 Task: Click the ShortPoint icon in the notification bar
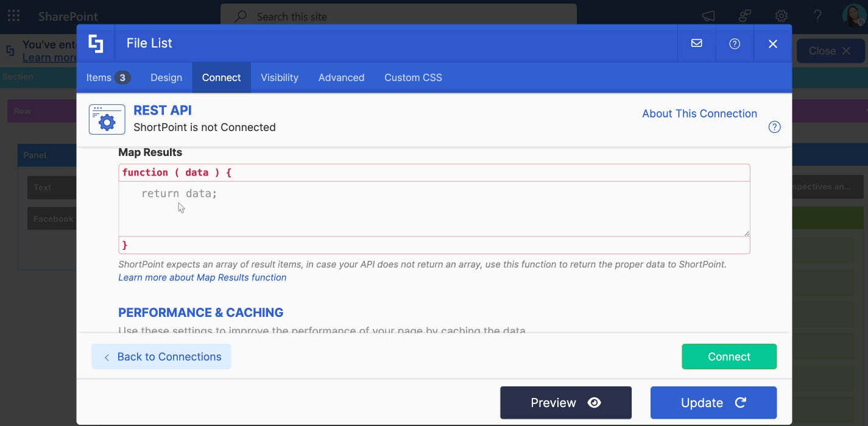(10, 51)
